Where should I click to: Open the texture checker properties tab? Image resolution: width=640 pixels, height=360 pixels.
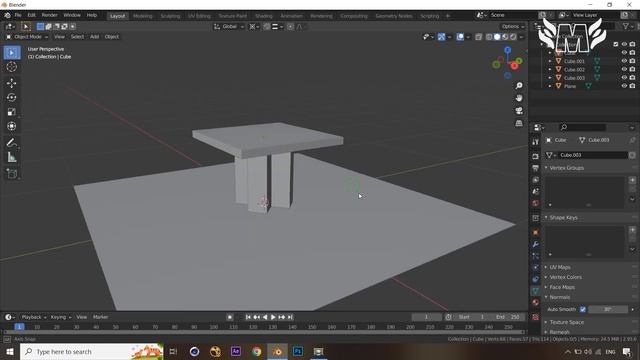click(x=536, y=317)
